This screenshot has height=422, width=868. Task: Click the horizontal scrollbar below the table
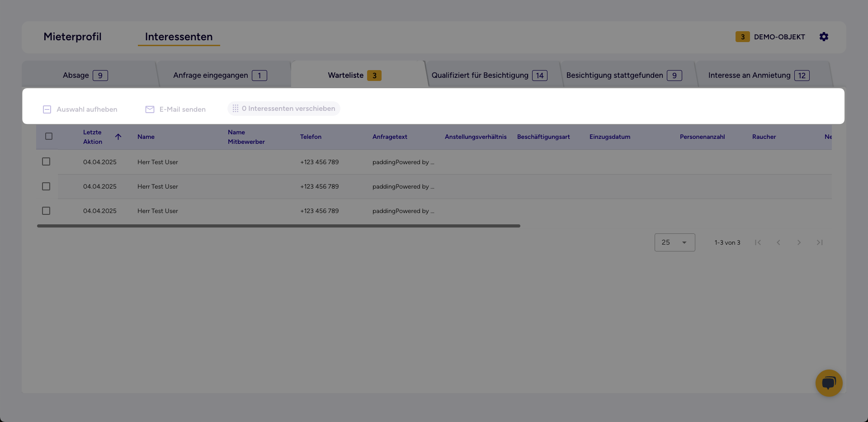coord(278,225)
